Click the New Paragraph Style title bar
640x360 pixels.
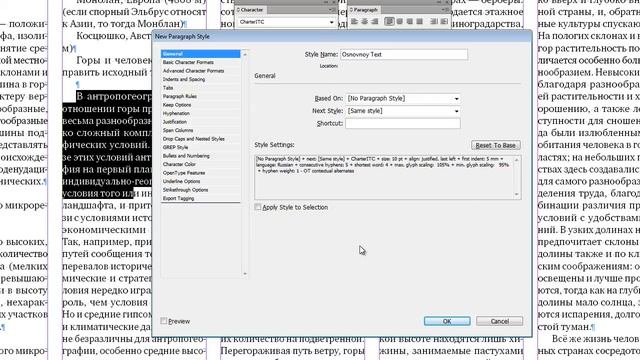tap(342, 36)
